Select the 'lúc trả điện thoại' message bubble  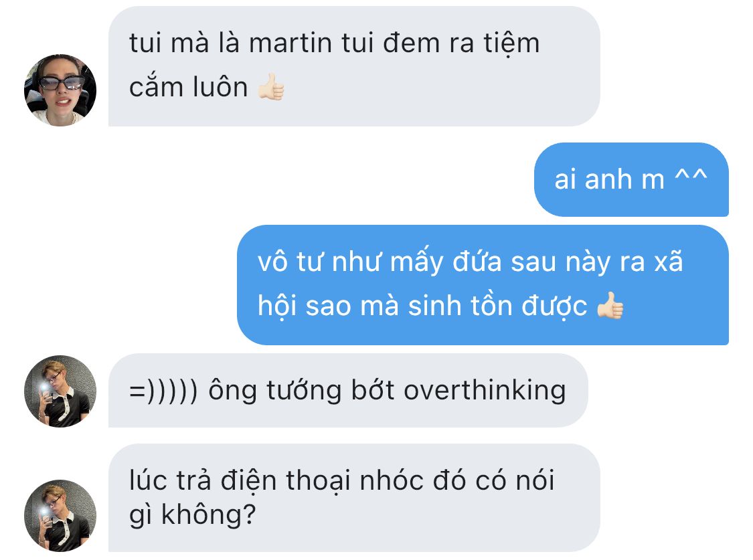pos(354,498)
